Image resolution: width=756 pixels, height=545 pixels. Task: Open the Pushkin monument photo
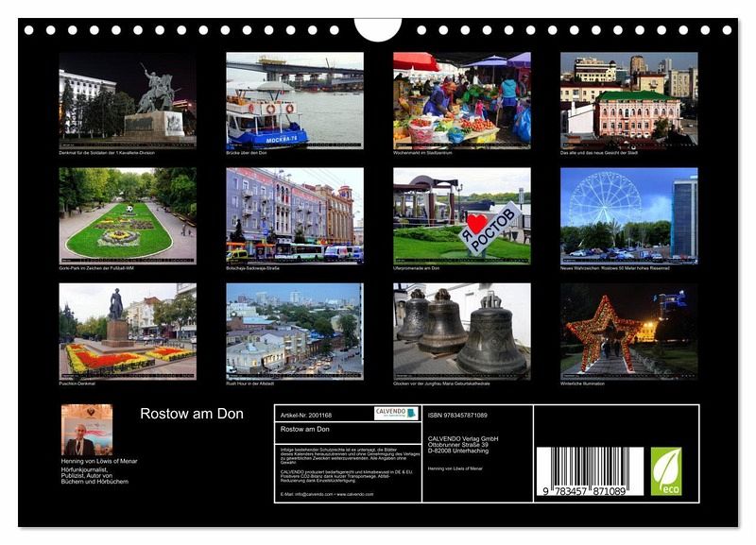(x=128, y=332)
